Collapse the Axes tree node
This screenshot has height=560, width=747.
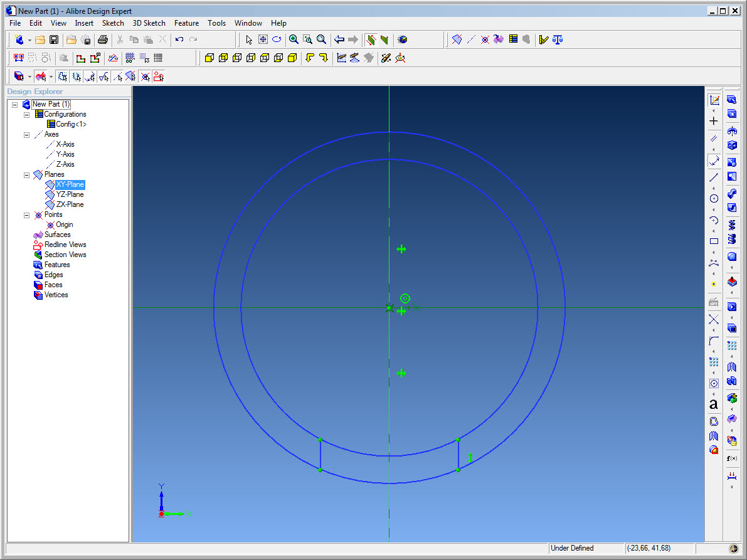pos(27,135)
